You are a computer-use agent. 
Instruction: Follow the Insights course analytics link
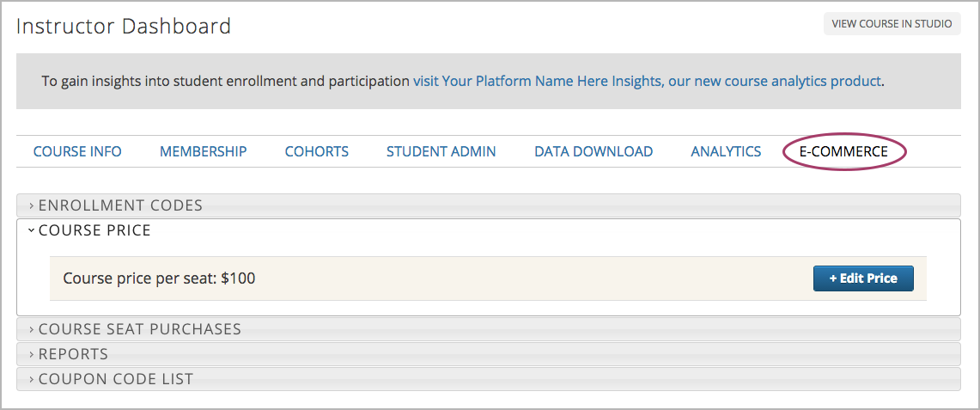coord(647,82)
